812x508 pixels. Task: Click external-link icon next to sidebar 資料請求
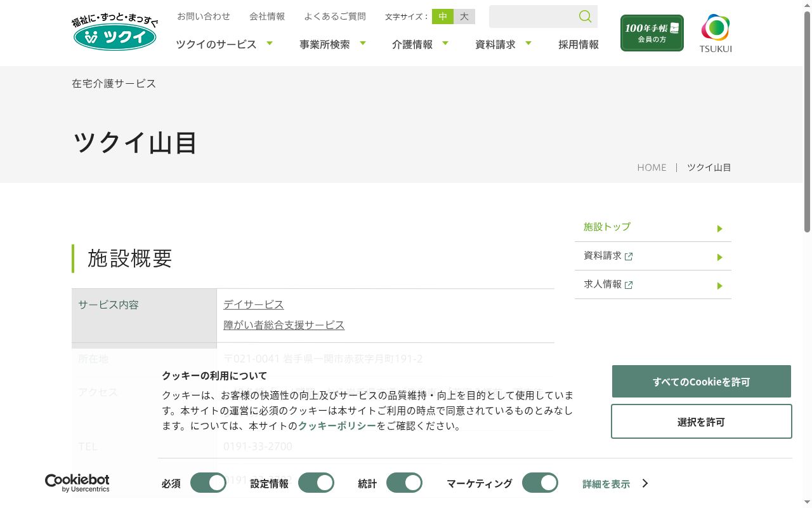[x=629, y=257]
